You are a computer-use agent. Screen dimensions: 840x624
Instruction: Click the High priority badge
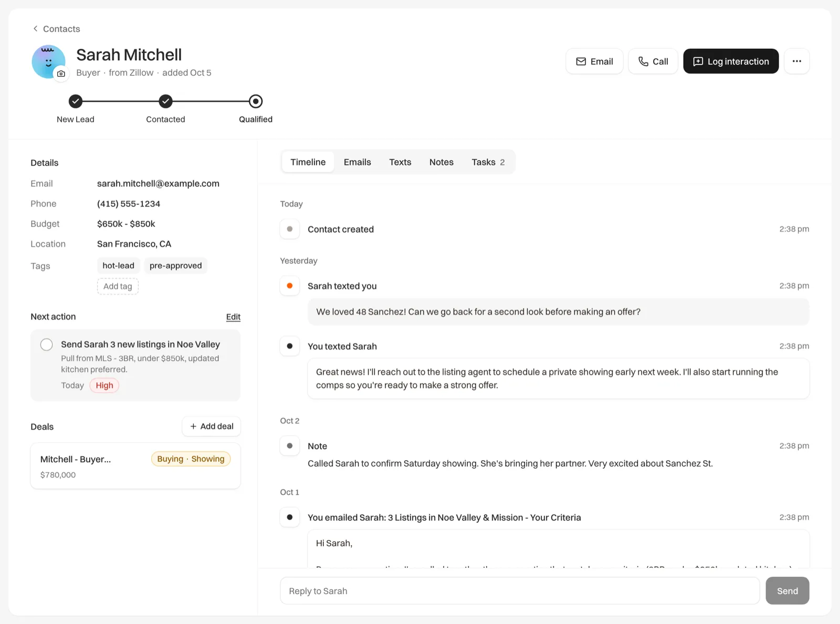104,386
